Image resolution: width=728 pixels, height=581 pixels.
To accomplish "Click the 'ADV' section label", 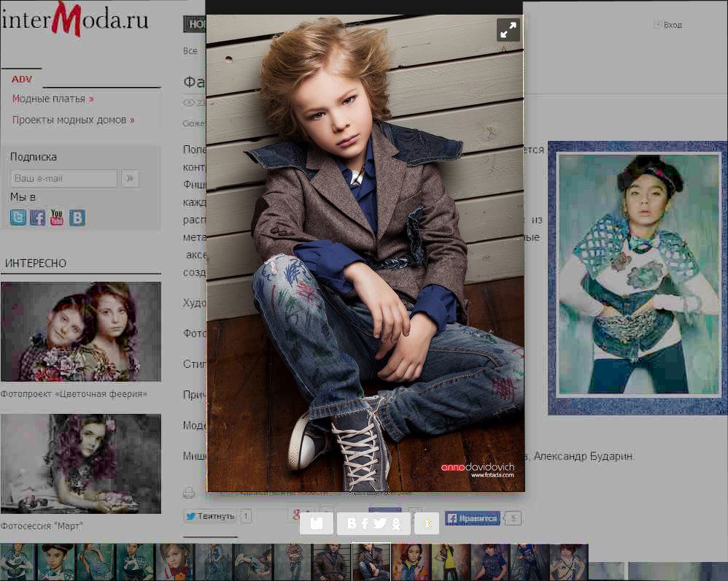I will pos(22,79).
